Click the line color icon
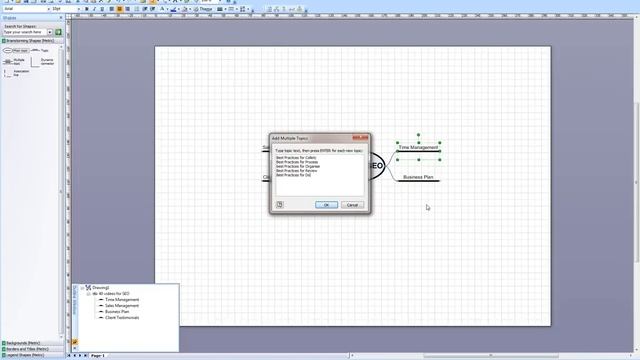Screen dimensions: 640x360 pyautogui.click(x=173, y=9)
